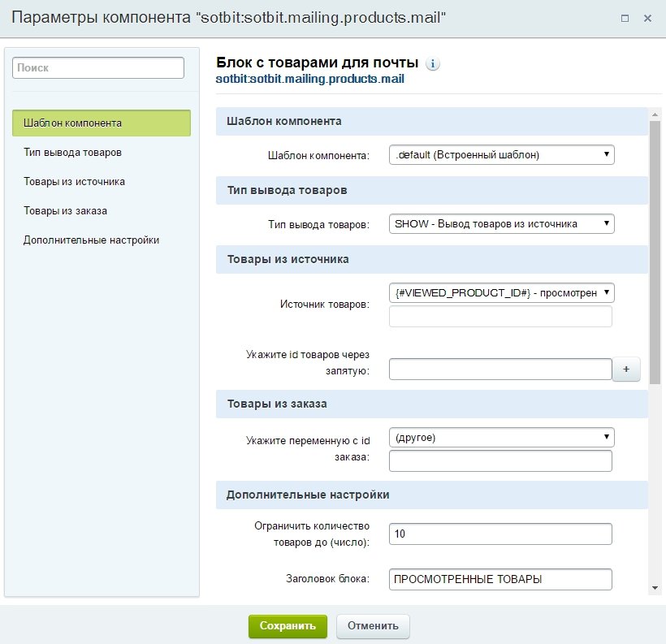
Task: Click the info icon next to block title
Action: (432, 63)
